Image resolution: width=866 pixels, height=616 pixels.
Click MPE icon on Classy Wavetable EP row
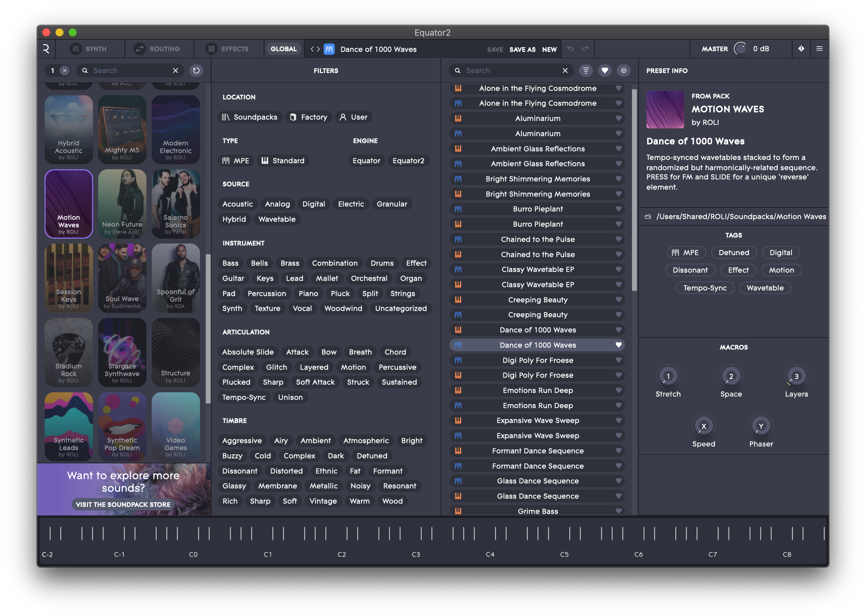pyautogui.click(x=458, y=269)
